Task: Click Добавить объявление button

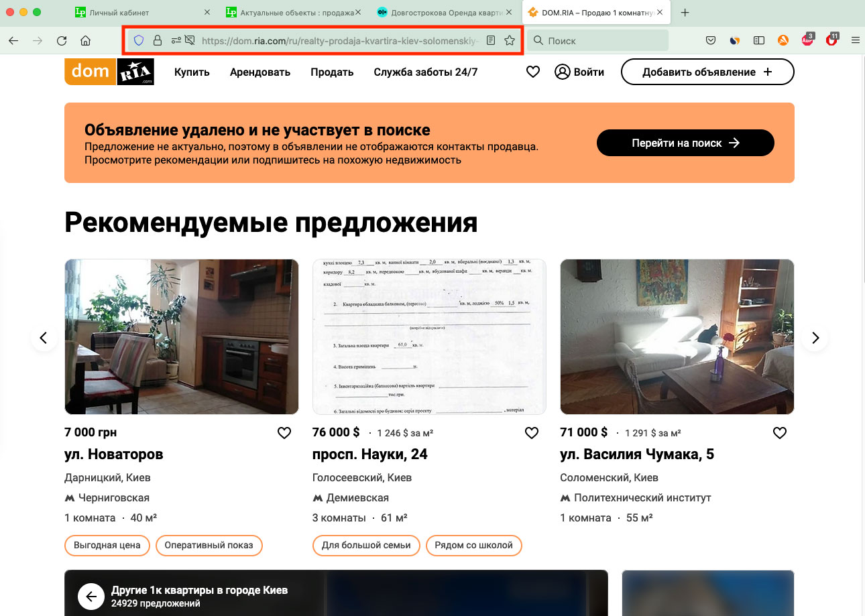Action: coord(707,72)
